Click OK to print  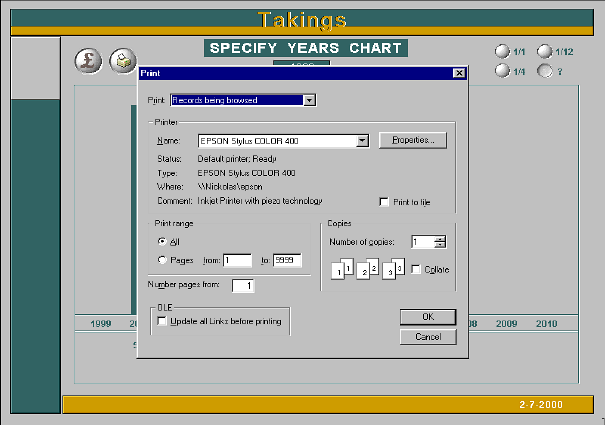coord(428,317)
